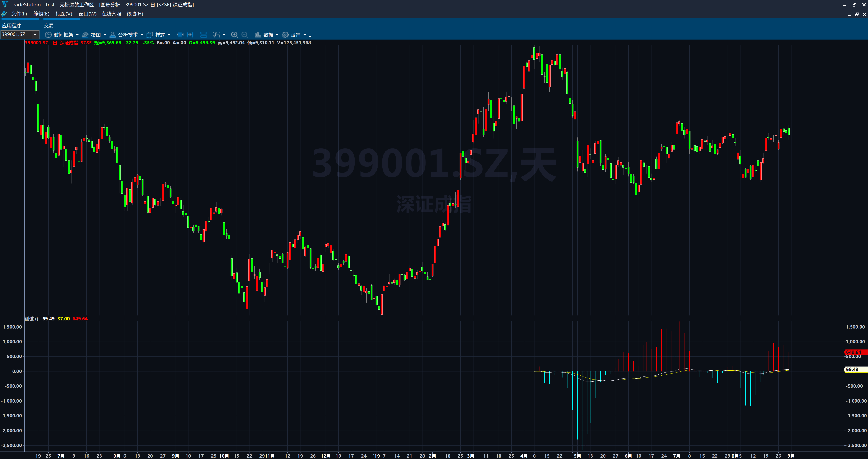Expand the 时间框架 dropdown arrow
Viewport: 868px width, 459px height.
(78, 35)
